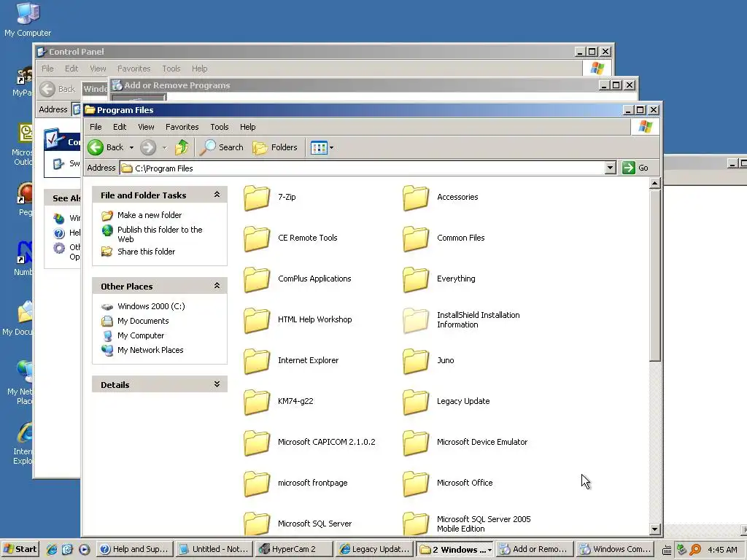747x560 pixels.
Task: Select the Everything folder icon
Action: coord(415,279)
